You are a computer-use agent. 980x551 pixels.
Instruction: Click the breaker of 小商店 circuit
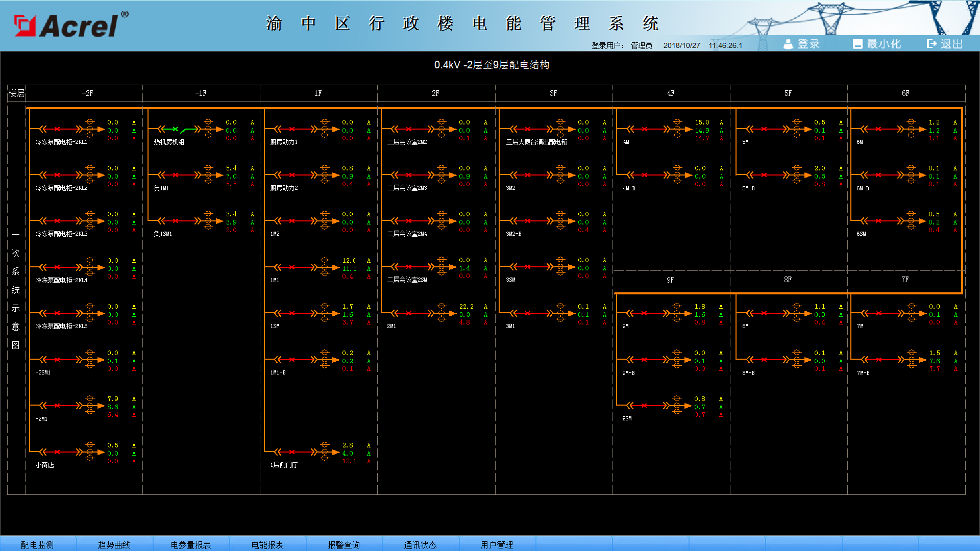click(x=57, y=452)
